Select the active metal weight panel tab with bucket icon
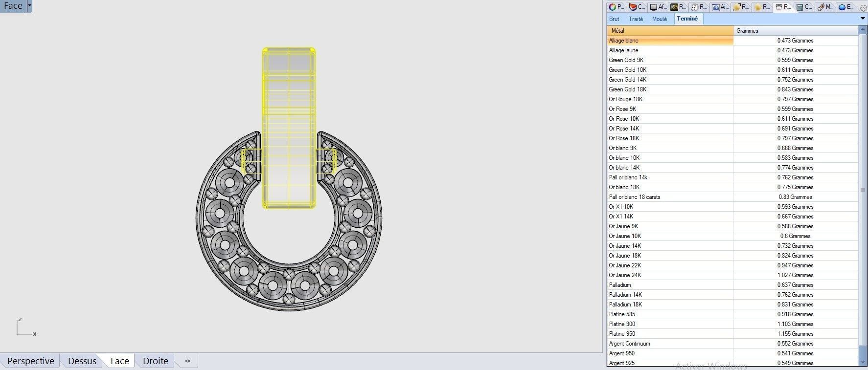The height and width of the screenshot is (370, 868). pos(783,7)
